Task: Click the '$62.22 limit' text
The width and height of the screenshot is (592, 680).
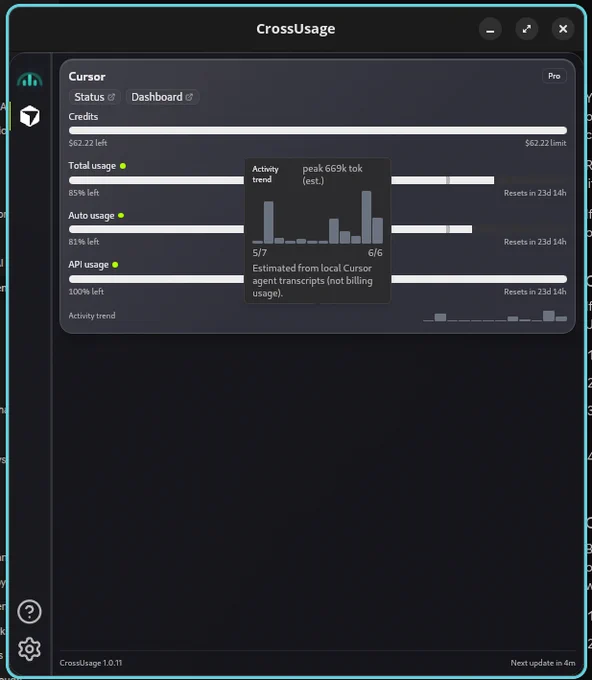Action: (x=546, y=143)
